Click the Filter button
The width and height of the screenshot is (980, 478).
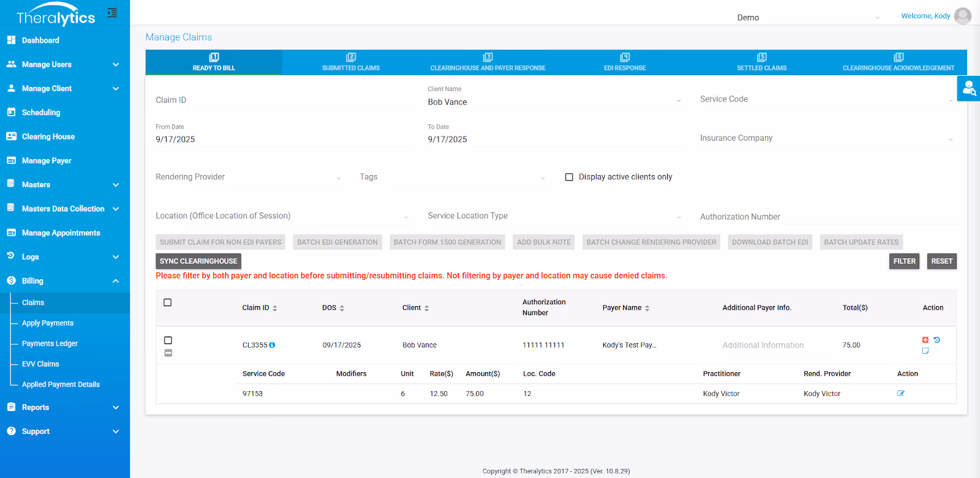pyautogui.click(x=904, y=261)
